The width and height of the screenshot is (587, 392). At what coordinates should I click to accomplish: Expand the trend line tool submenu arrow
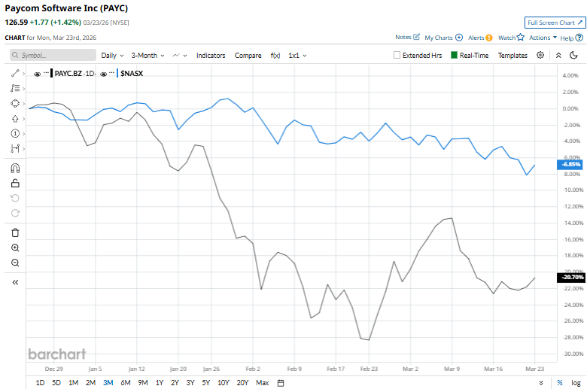[23, 74]
